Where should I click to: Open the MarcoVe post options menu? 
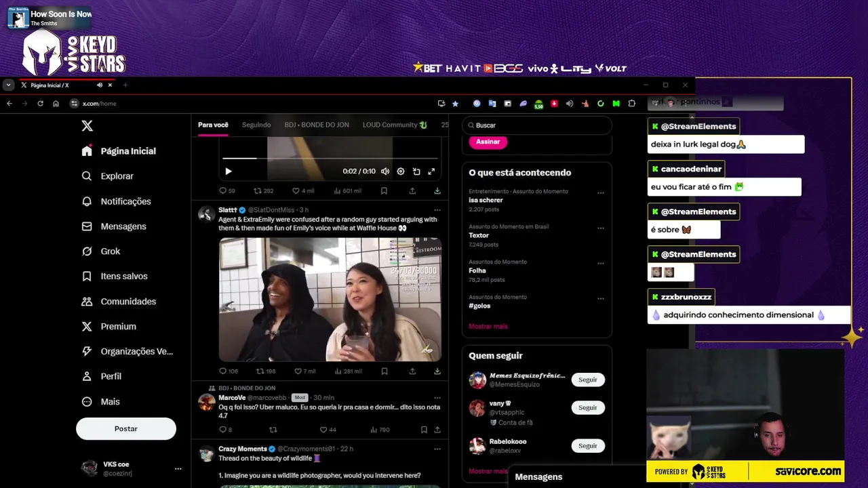point(437,398)
